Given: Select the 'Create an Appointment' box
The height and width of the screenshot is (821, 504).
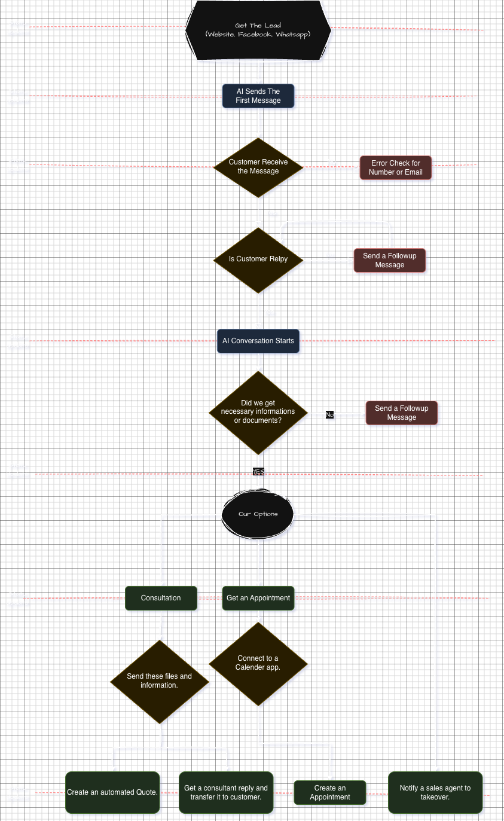Looking at the screenshot, I should click(330, 793).
